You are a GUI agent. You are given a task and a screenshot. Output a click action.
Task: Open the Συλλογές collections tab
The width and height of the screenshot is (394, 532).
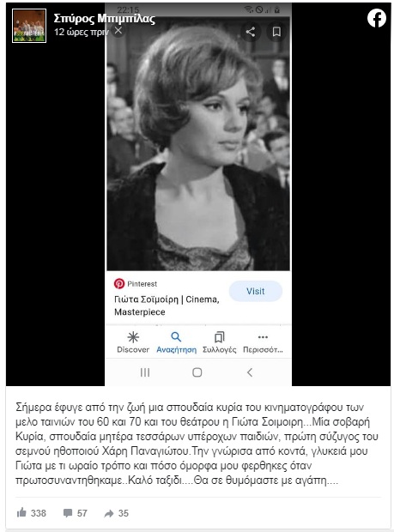219,342
